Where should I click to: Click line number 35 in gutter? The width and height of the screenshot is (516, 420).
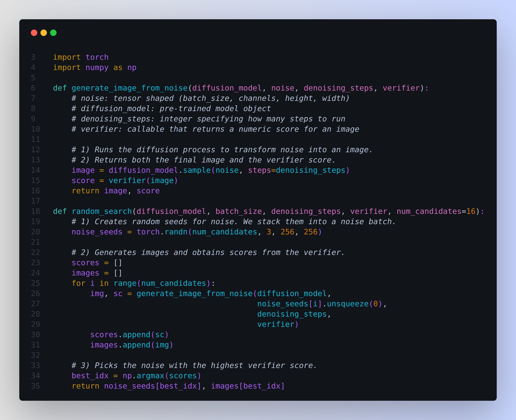[35, 386]
